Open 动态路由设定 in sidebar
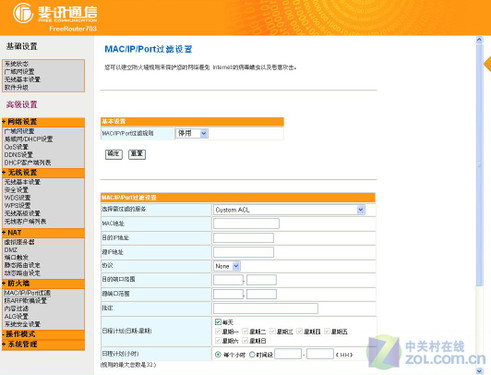The width and height of the screenshot is (491, 375). [x=22, y=273]
